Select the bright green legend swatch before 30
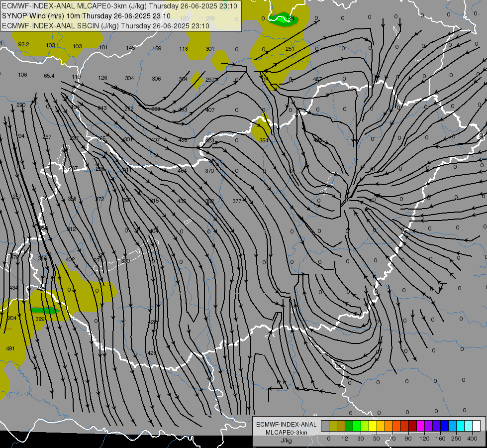The width and height of the screenshot is (487, 448). tap(357, 426)
